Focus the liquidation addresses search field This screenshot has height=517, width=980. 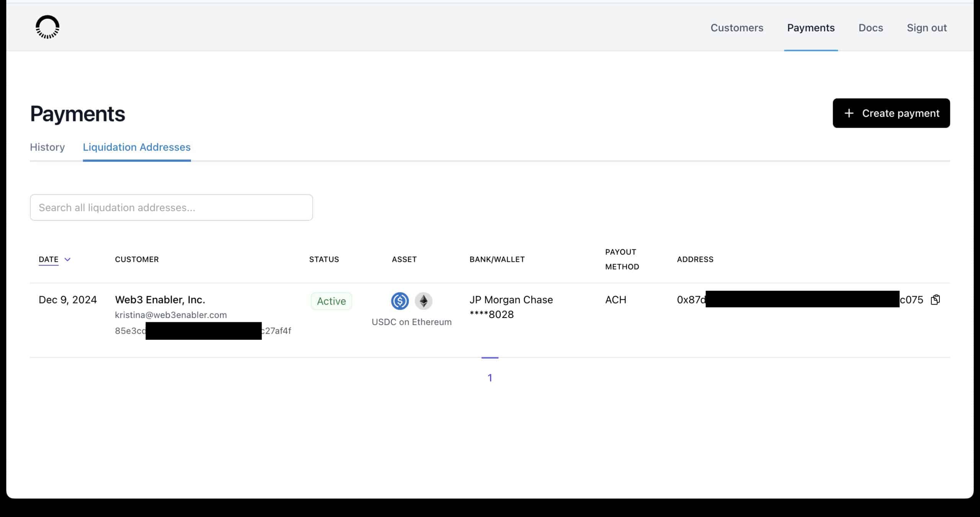(171, 207)
